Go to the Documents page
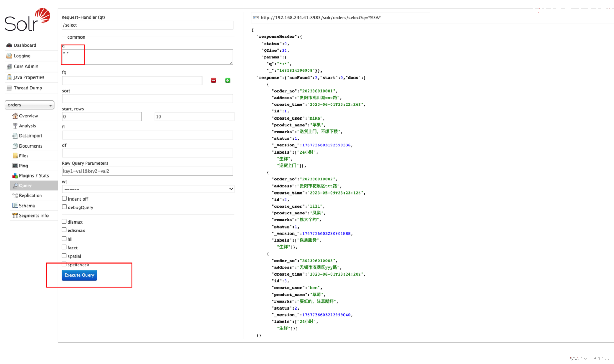 pyautogui.click(x=31, y=146)
